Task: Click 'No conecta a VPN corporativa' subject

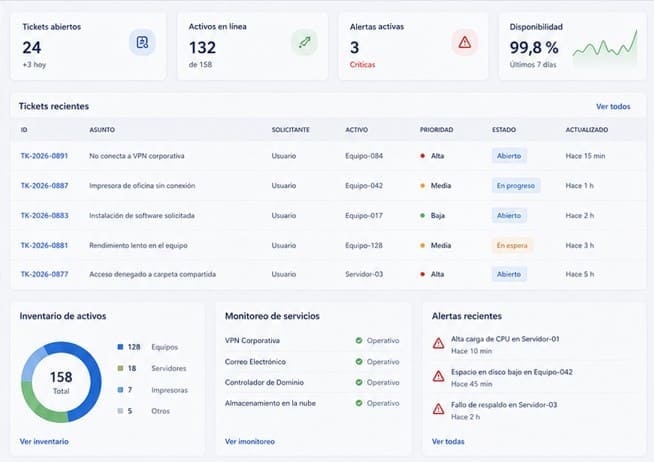Action: [x=136, y=156]
